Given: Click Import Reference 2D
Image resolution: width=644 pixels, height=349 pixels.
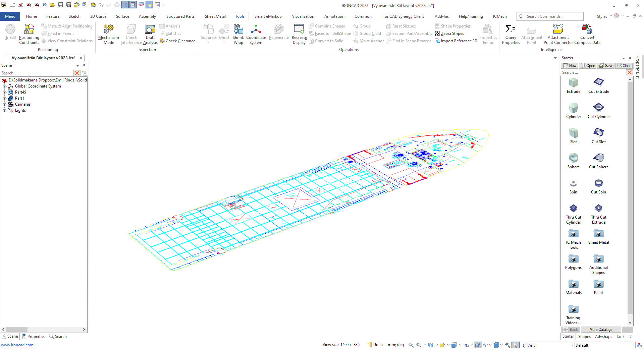Looking at the screenshot, I should click(456, 41).
